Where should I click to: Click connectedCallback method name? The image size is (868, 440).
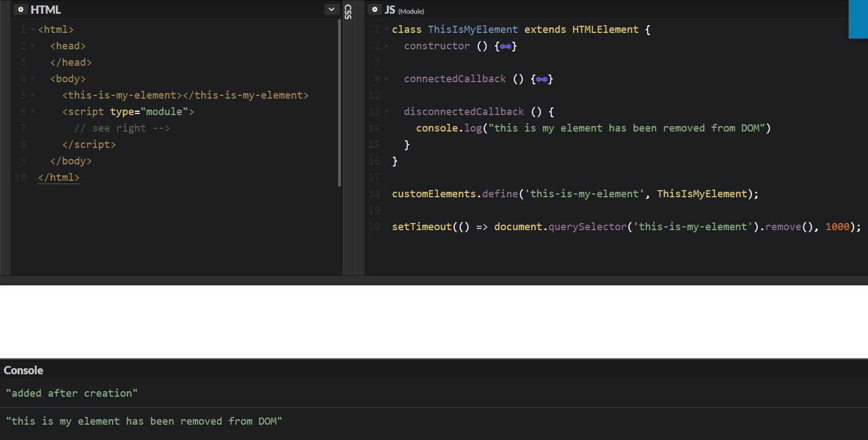tap(455, 79)
